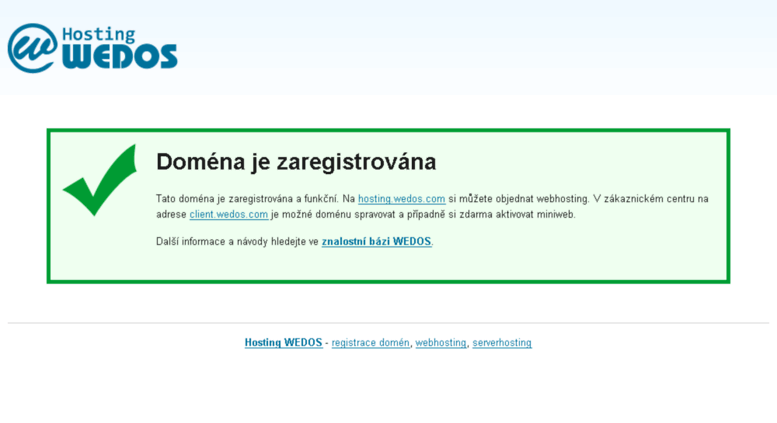Click the heading Doména je zaregistrována
This screenshot has height=423, width=777.
pyautogui.click(x=296, y=162)
